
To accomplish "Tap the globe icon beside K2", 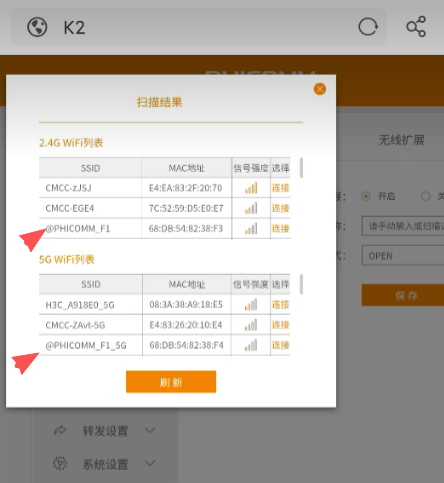I will [x=37, y=27].
